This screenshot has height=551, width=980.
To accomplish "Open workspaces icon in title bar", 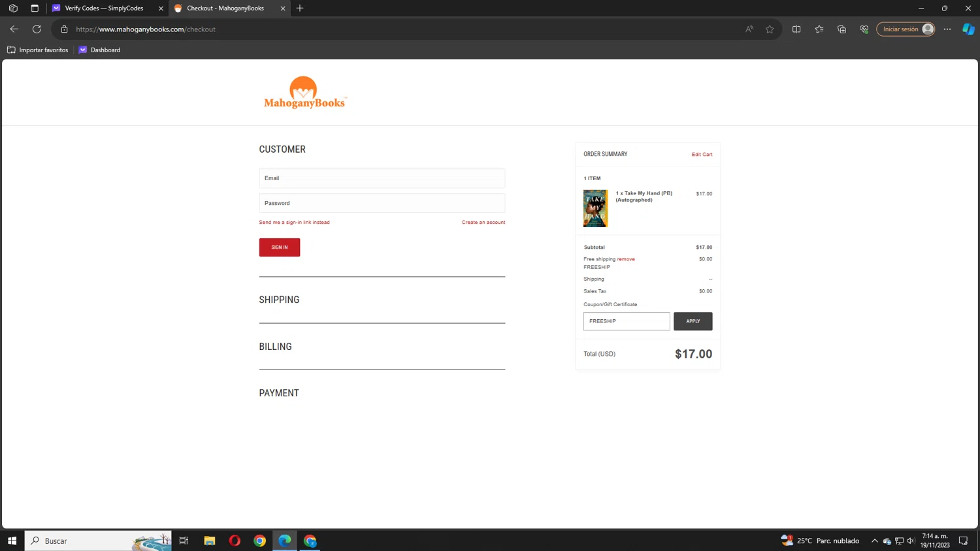I will (13, 8).
